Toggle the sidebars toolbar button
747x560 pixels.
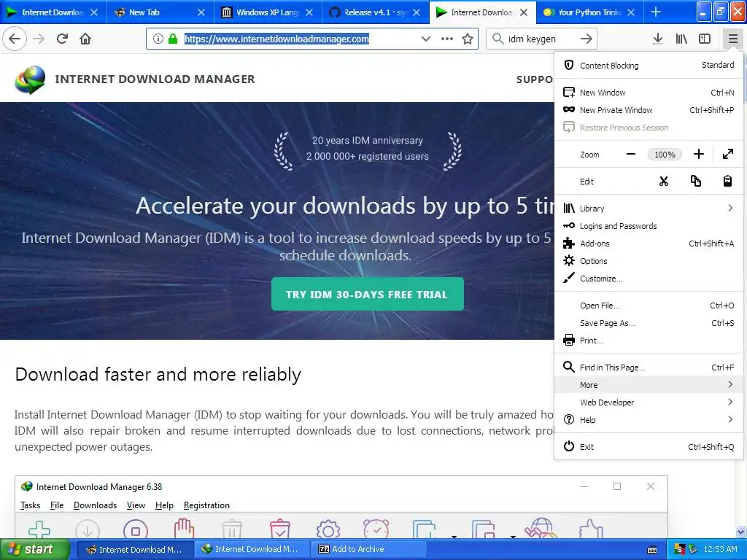(705, 39)
